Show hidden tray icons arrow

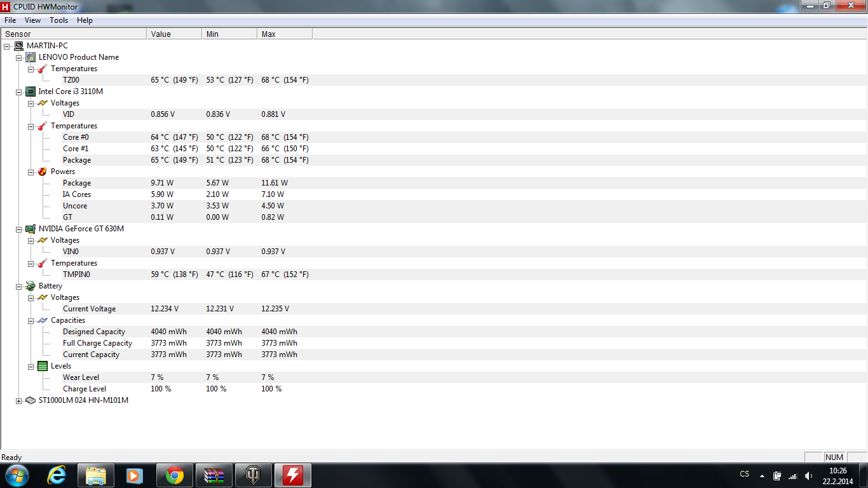point(762,475)
